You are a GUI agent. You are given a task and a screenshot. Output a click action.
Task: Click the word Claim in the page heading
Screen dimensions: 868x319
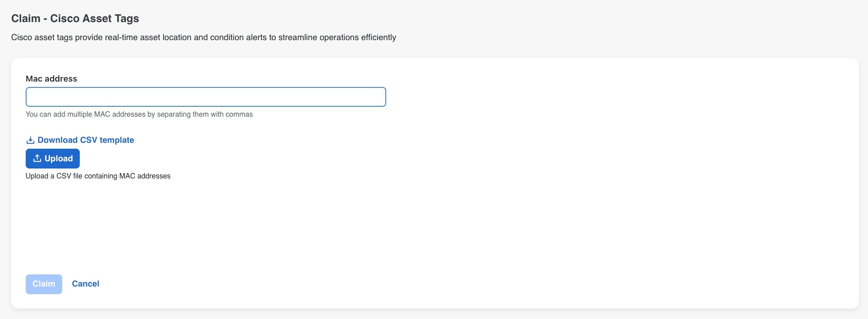coord(26,18)
